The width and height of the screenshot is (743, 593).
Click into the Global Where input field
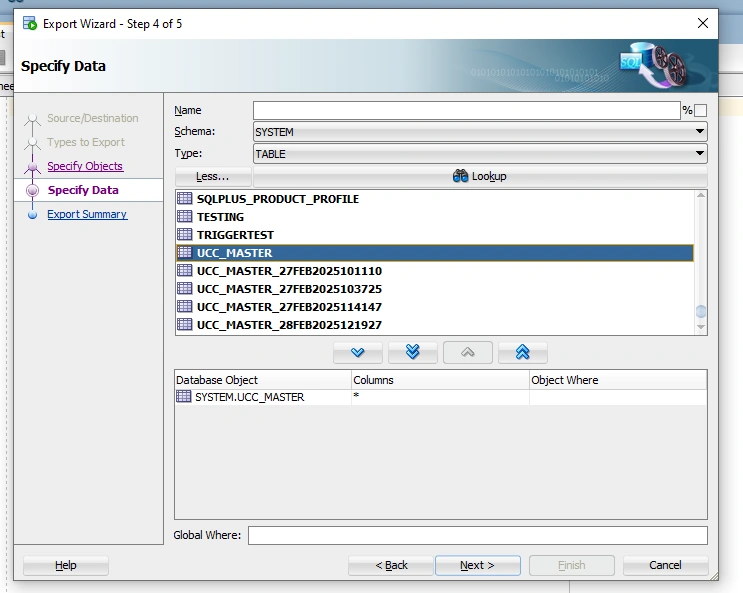point(478,535)
